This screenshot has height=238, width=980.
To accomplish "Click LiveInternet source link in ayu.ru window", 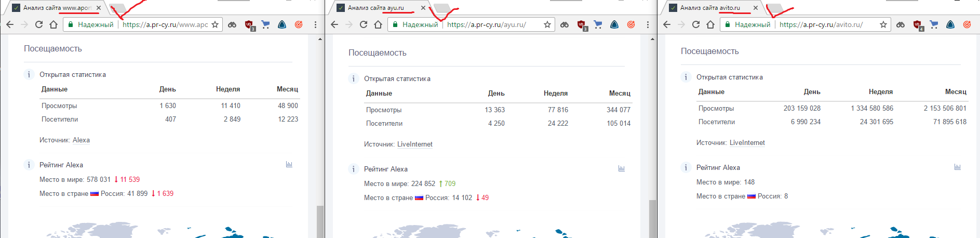I will (x=415, y=144).
